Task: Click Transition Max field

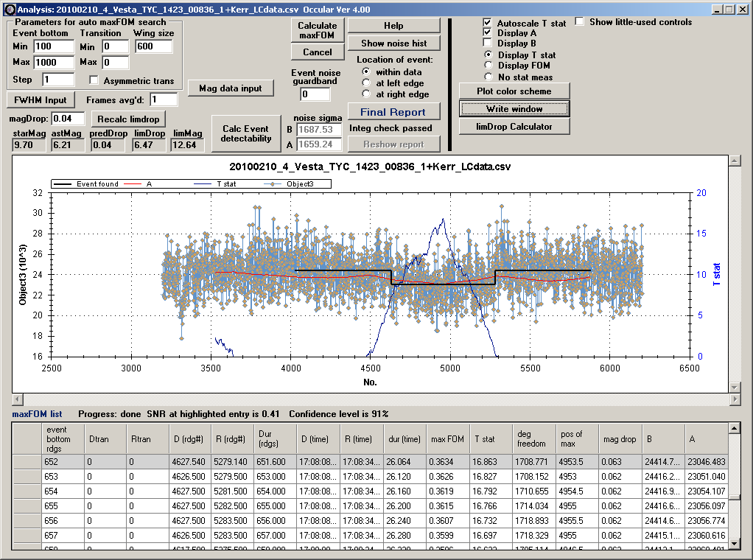Action: pos(115,62)
